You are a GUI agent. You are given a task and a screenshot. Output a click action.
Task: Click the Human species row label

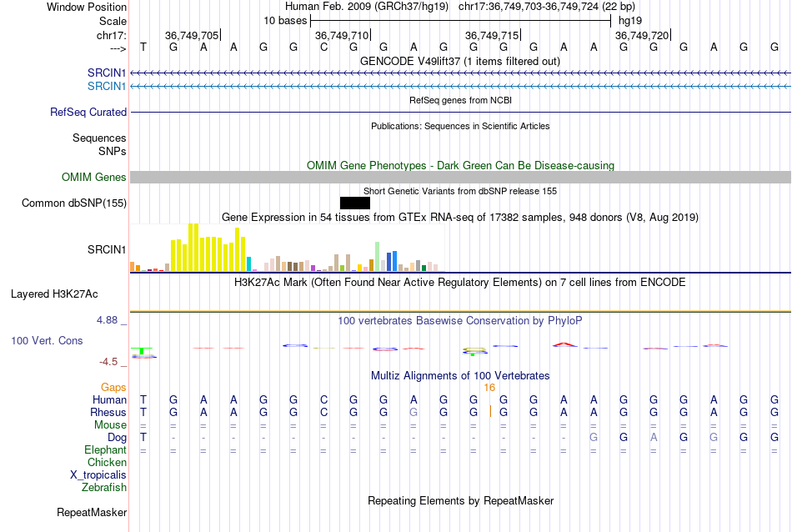pos(109,400)
